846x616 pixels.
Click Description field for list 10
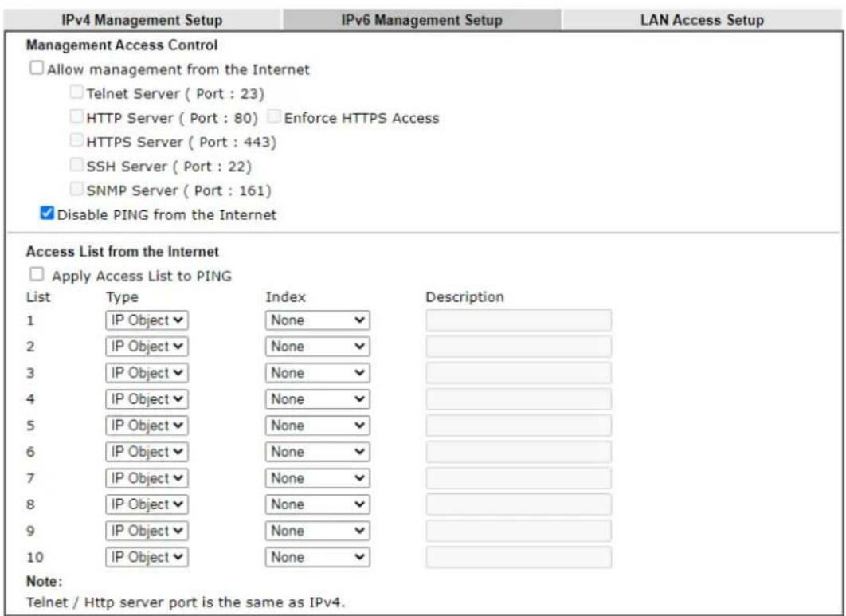point(519,557)
